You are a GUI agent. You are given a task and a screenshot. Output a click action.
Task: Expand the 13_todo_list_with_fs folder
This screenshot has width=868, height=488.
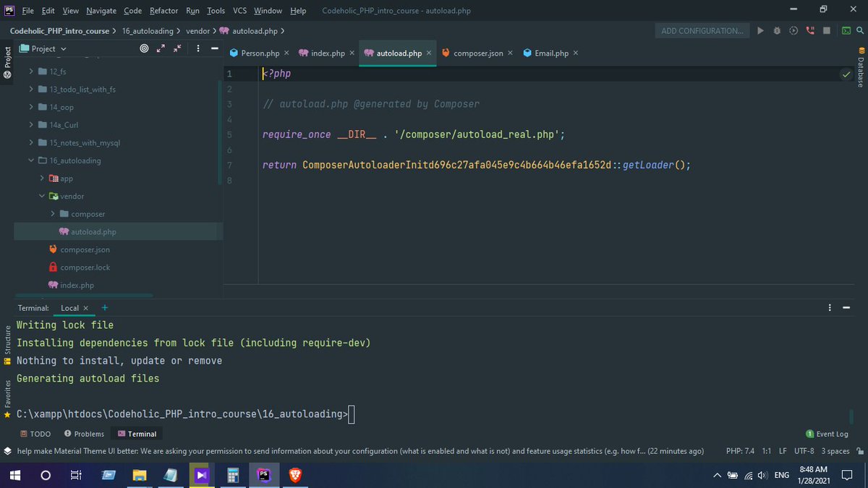tap(31, 89)
